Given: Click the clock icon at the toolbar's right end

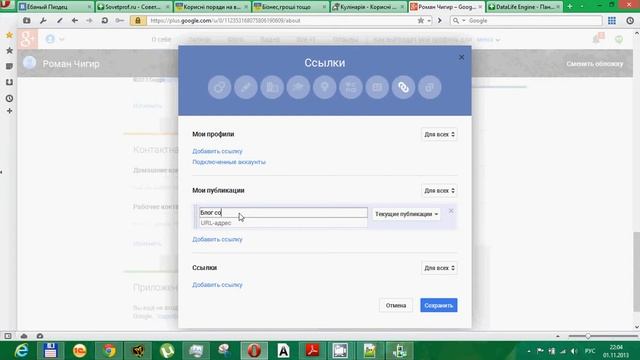Looking at the screenshot, I should pyautogui.click(x=630, y=20).
